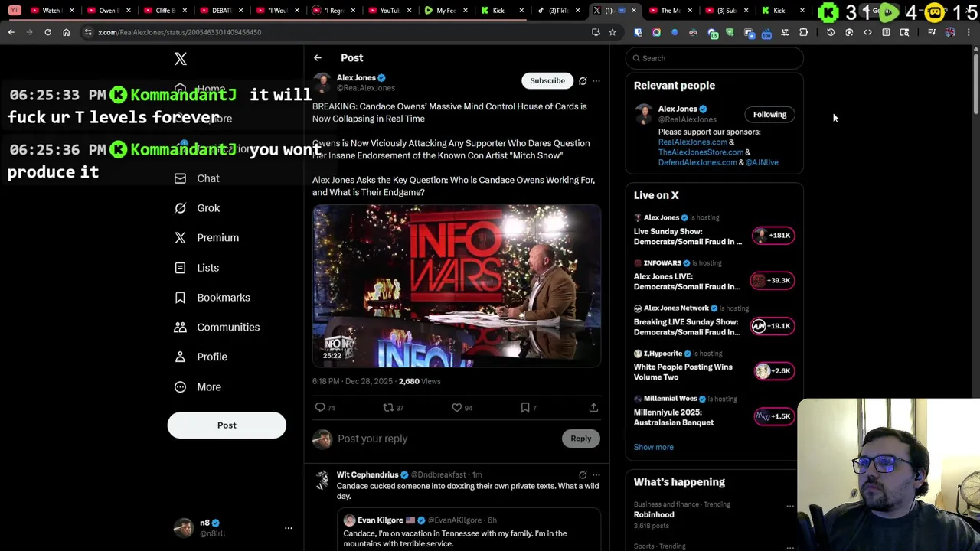
Task: Expand the More menu in sidebar
Action: point(198,387)
